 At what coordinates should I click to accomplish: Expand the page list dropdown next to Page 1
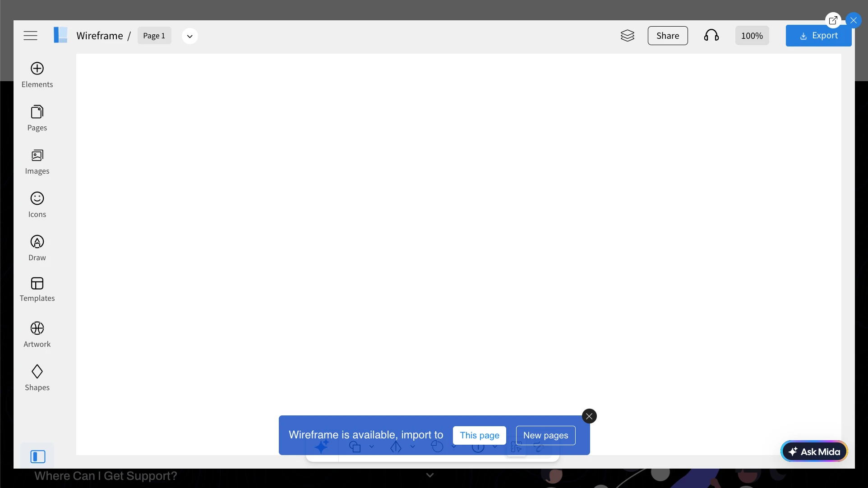click(189, 36)
